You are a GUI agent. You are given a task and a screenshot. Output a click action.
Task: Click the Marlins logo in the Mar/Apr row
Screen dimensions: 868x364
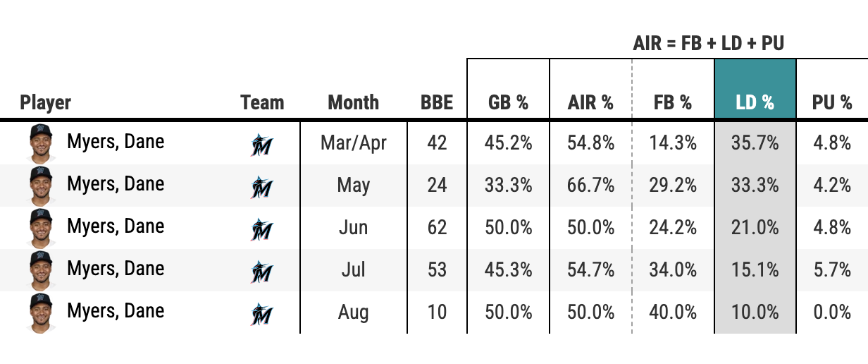point(261,145)
